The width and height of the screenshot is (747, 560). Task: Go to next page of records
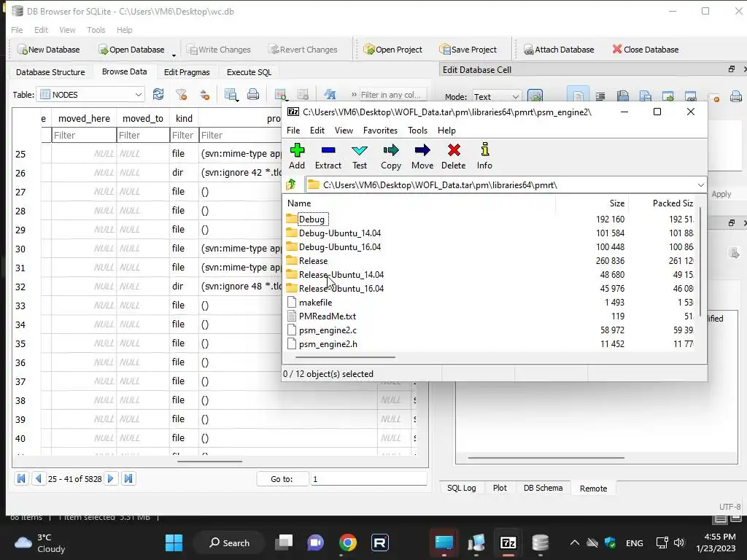click(111, 478)
